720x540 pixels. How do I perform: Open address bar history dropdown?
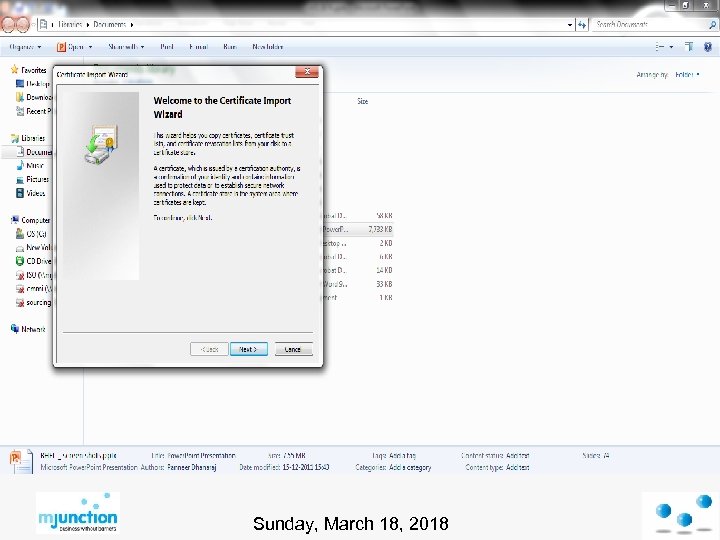click(570, 25)
